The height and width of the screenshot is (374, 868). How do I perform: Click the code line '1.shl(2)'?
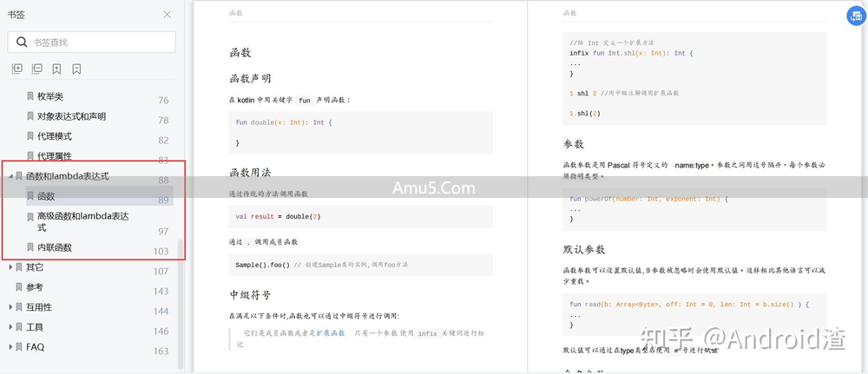[x=584, y=114]
